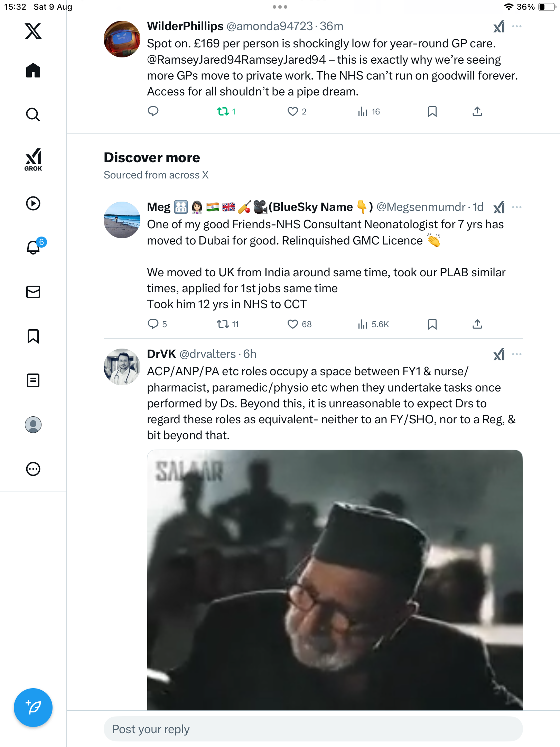560x747 pixels.
Task: Open Grok from the sidebar
Action: click(33, 159)
